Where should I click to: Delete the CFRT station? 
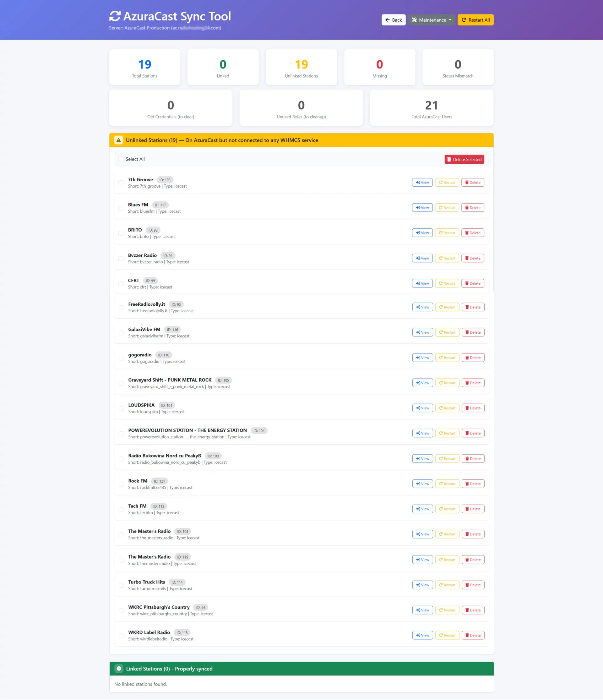click(x=473, y=283)
